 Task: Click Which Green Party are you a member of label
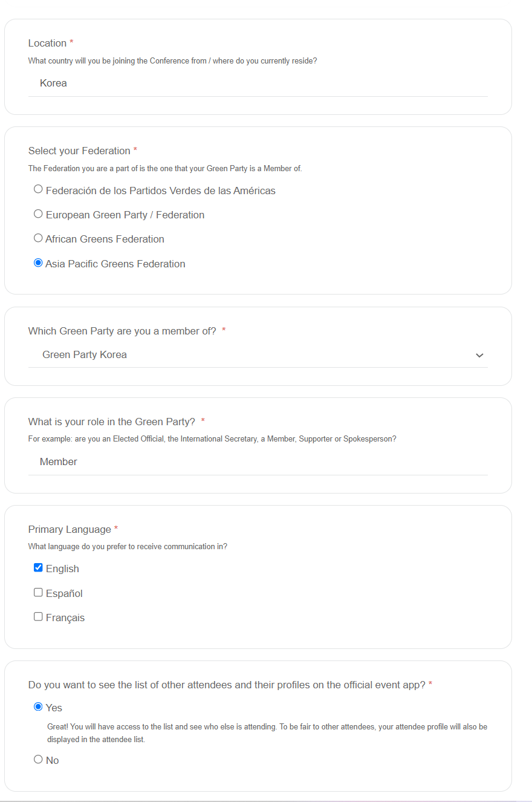coord(122,331)
